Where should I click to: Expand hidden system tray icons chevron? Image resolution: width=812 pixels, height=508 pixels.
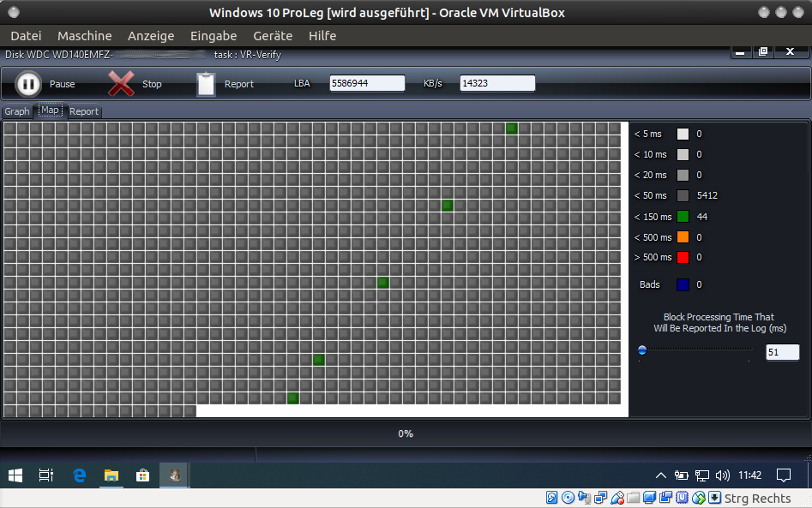(x=661, y=475)
